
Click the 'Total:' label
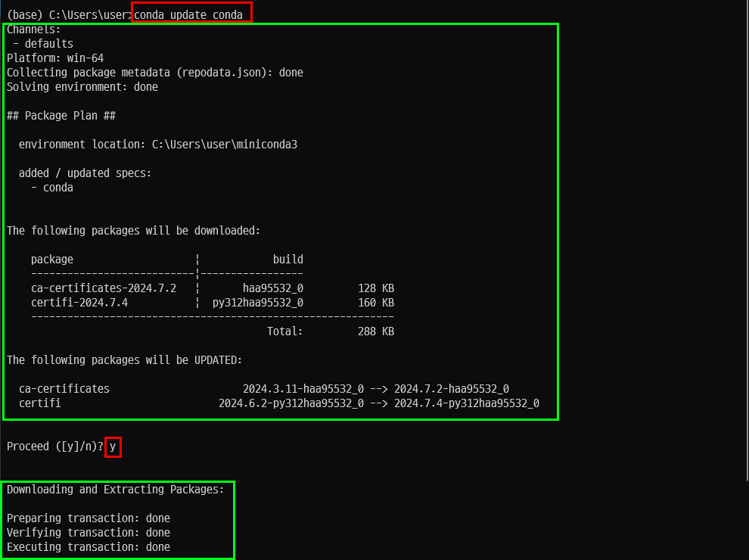tap(284, 331)
